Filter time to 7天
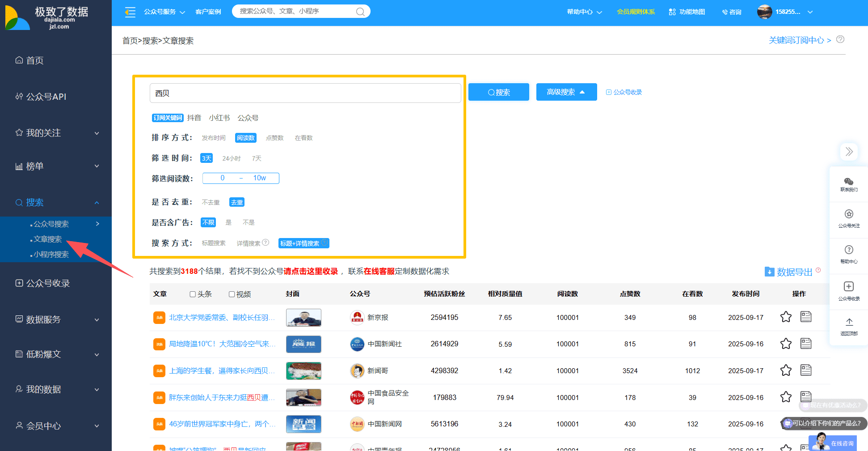The image size is (868, 451). click(257, 158)
